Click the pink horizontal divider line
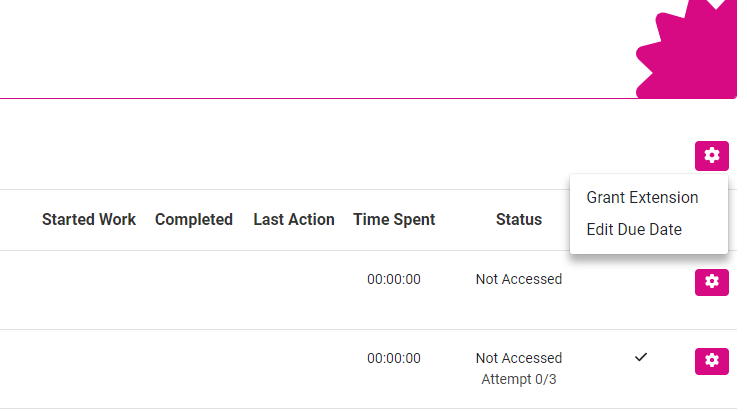Viewport: 747px width, 411px height. pyautogui.click(x=318, y=99)
